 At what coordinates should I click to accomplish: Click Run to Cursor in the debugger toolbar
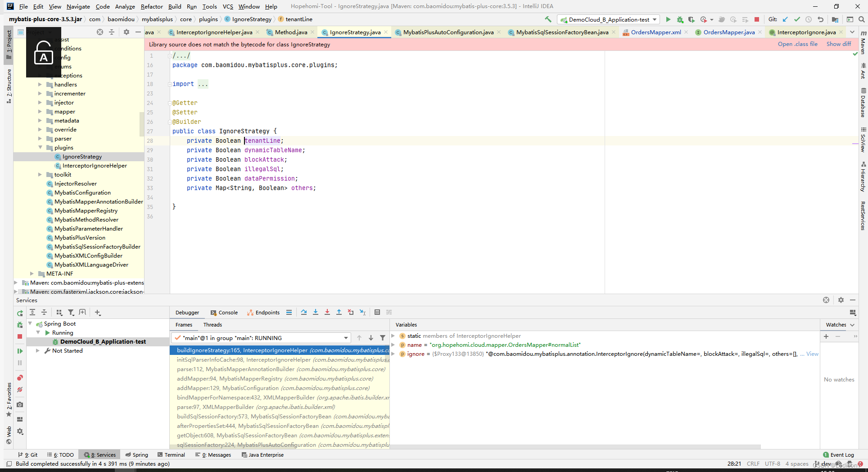click(362, 312)
